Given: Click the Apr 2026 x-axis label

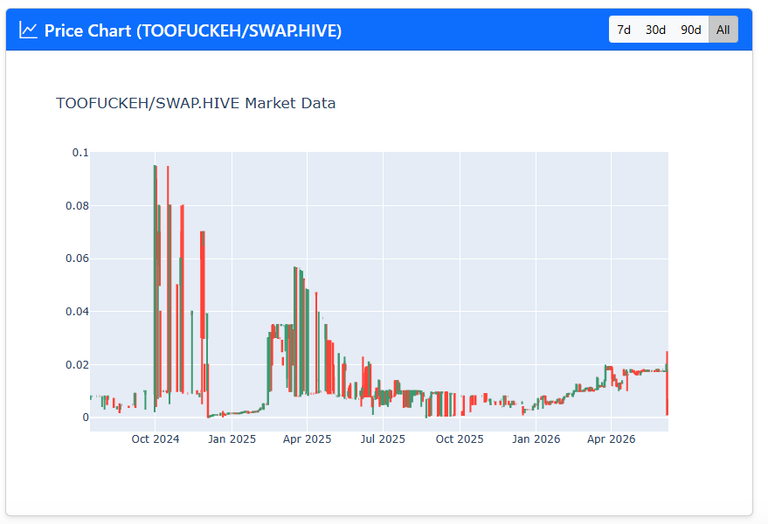Looking at the screenshot, I should pyautogui.click(x=611, y=439).
